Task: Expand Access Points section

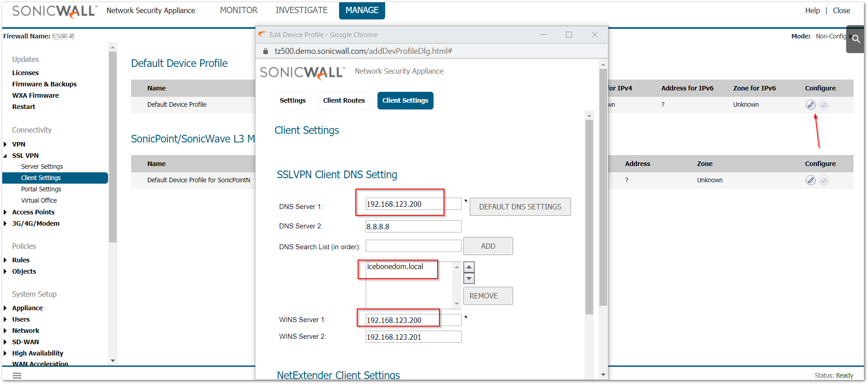Action: [x=5, y=212]
